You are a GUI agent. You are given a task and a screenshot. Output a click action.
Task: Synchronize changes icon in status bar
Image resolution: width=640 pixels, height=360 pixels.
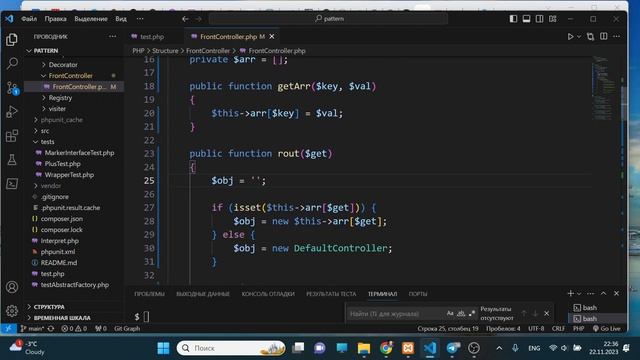click(51, 328)
